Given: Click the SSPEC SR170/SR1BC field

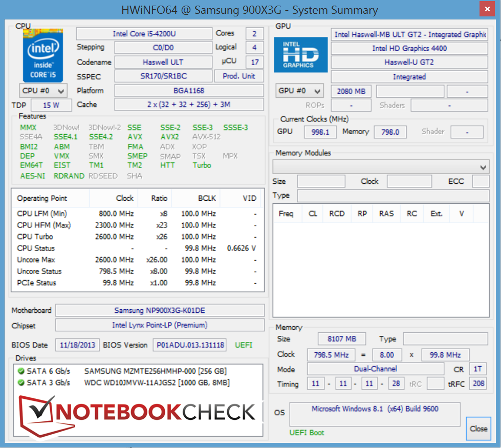Looking at the screenshot, I should click(163, 76).
